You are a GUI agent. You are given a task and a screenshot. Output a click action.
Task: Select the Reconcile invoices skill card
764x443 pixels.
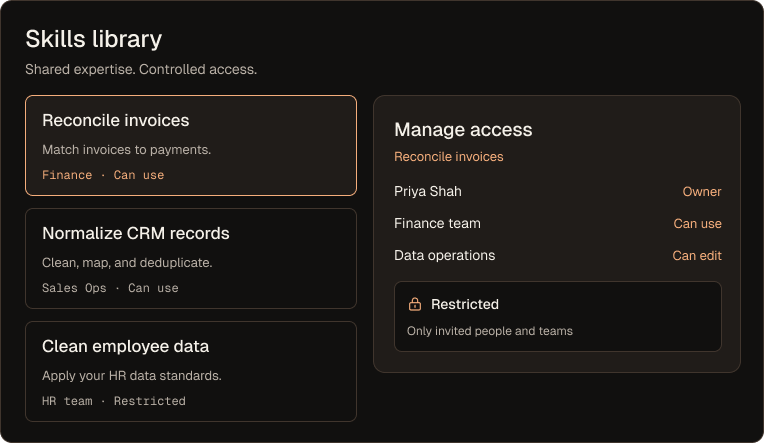[191, 145]
